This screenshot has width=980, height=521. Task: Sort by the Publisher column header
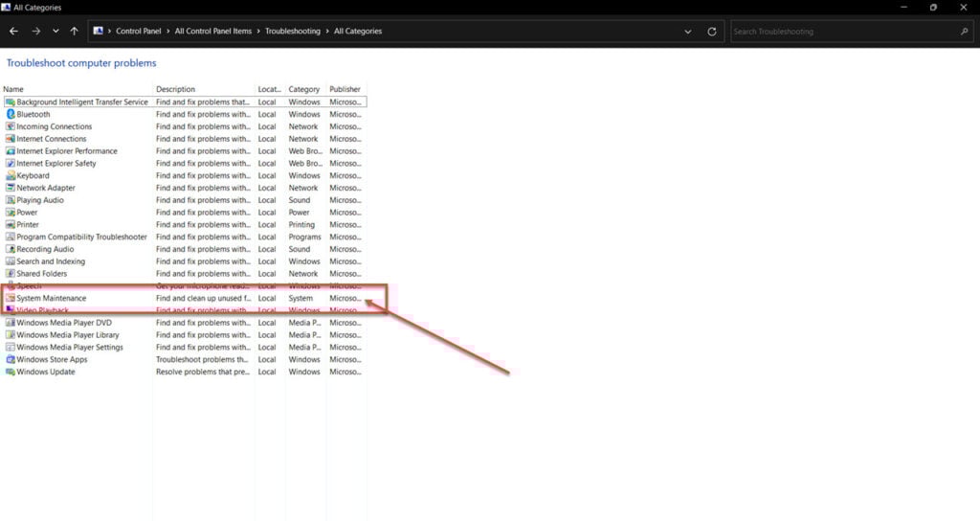pyautogui.click(x=345, y=89)
